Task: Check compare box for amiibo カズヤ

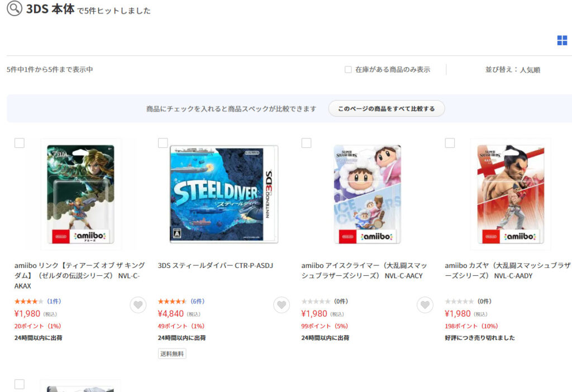Action: tap(450, 143)
